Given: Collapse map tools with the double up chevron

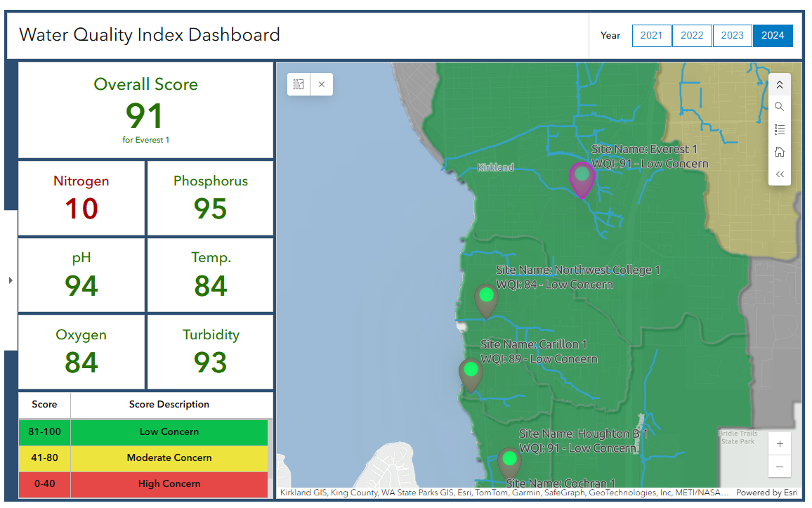Looking at the screenshot, I should [779, 85].
